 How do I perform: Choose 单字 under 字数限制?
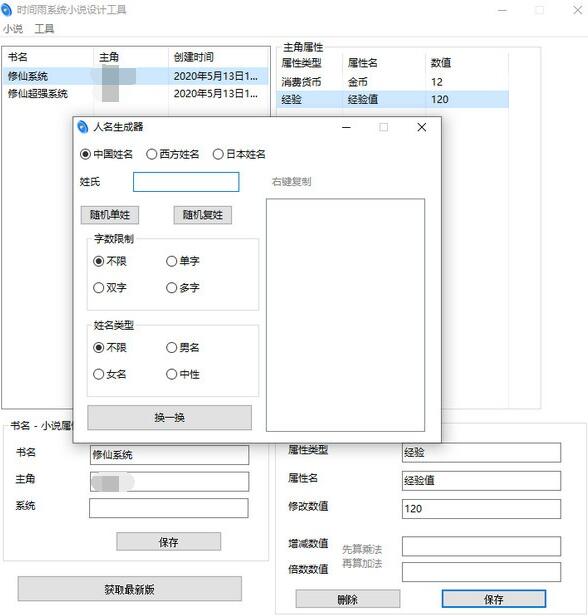click(x=183, y=261)
